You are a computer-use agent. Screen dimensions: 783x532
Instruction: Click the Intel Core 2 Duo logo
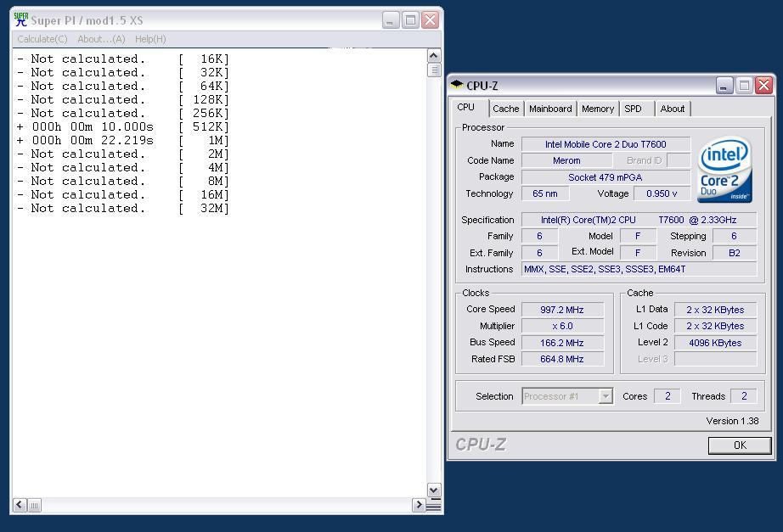point(724,170)
